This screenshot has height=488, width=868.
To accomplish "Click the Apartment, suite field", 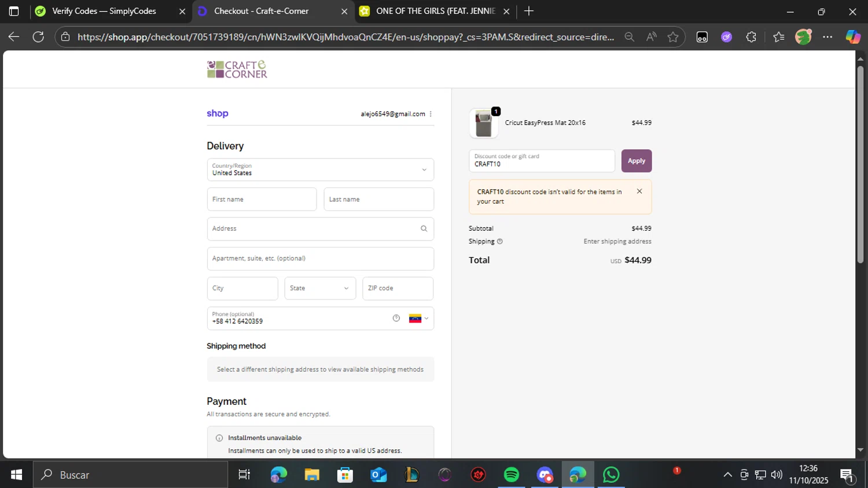I will pyautogui.click(x=321, y=258).
